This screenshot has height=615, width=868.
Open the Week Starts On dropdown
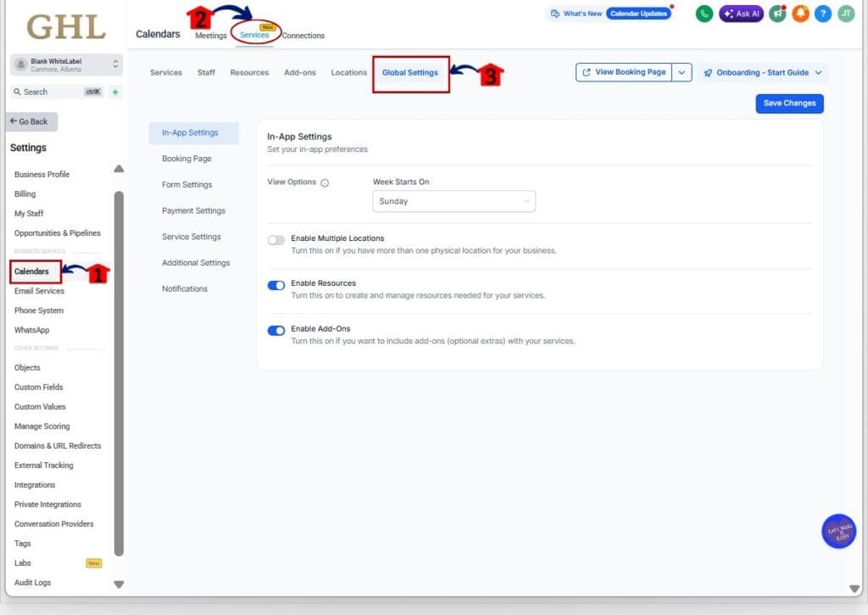(453, 201)
